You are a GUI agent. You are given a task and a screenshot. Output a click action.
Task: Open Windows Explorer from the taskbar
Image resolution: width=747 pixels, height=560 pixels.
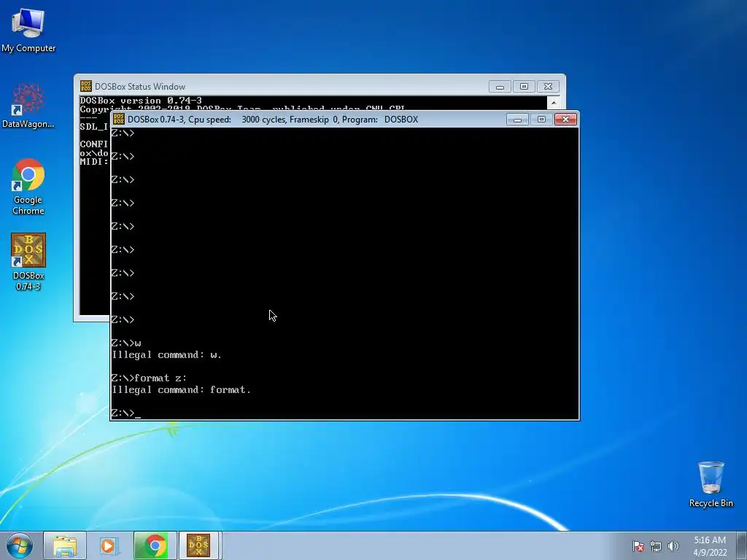pos(65,545)
